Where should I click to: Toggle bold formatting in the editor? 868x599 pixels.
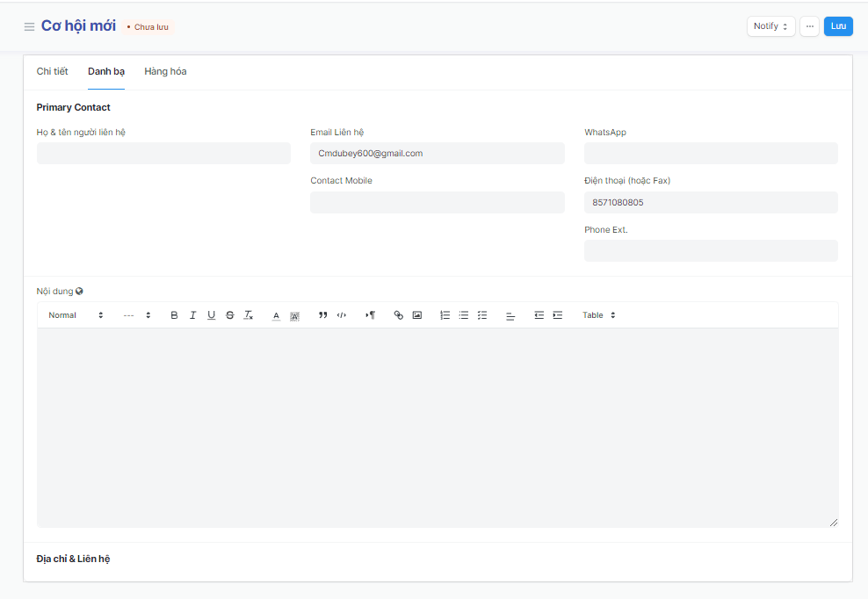[x=174, y=315]
